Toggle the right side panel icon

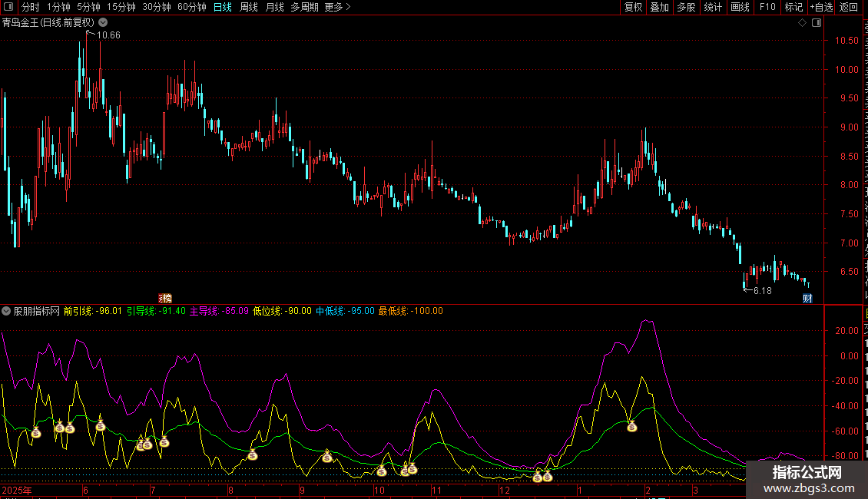(815, 23)
